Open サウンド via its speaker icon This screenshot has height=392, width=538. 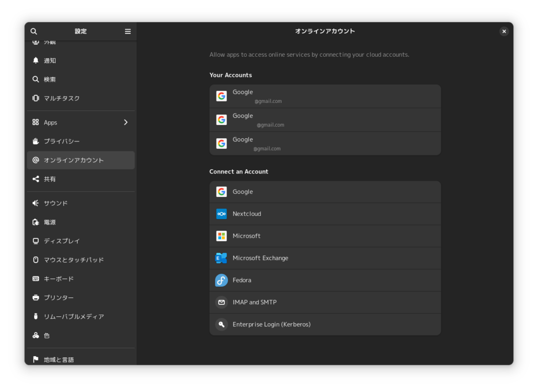36,203
